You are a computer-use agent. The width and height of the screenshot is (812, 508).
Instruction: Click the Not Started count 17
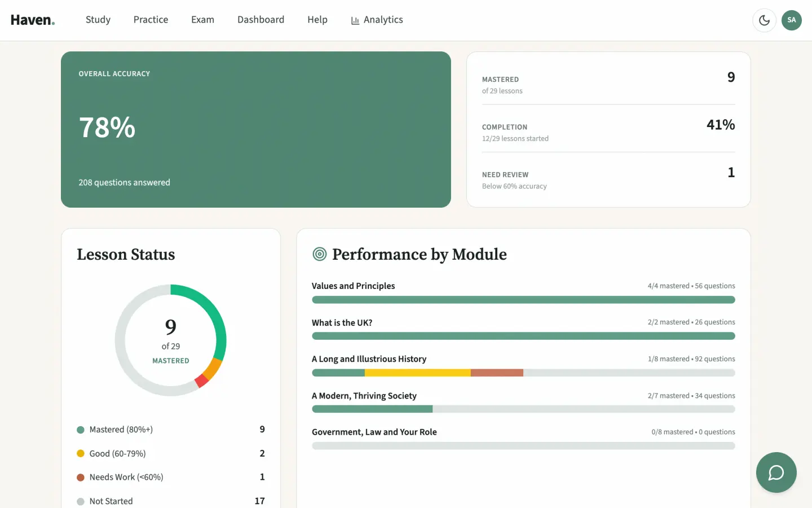pos(259,501)
